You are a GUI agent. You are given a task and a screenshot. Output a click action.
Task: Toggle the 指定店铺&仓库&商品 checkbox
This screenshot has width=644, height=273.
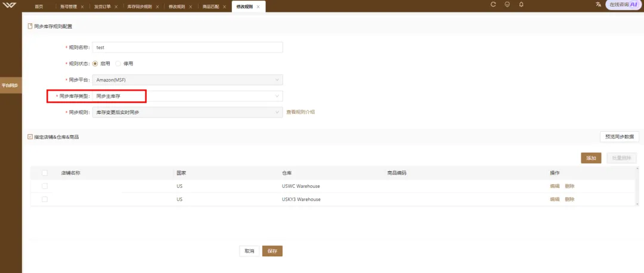point(30,136)
